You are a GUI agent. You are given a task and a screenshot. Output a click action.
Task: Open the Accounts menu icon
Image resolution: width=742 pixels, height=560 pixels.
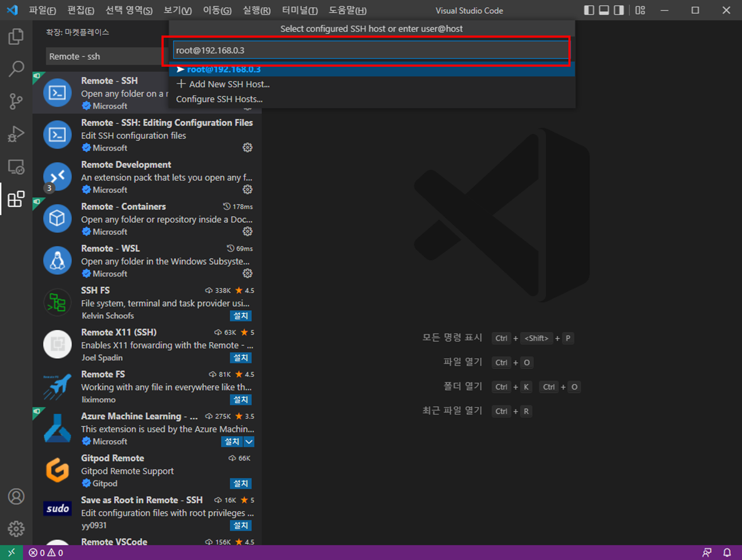pos(16,496)
